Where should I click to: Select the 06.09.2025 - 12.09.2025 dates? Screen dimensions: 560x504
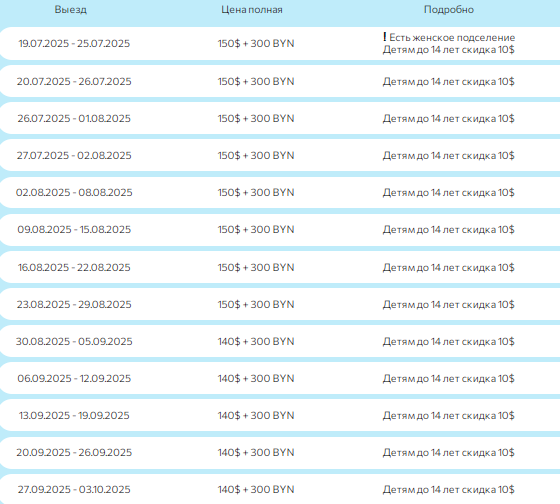coord(74,378)
